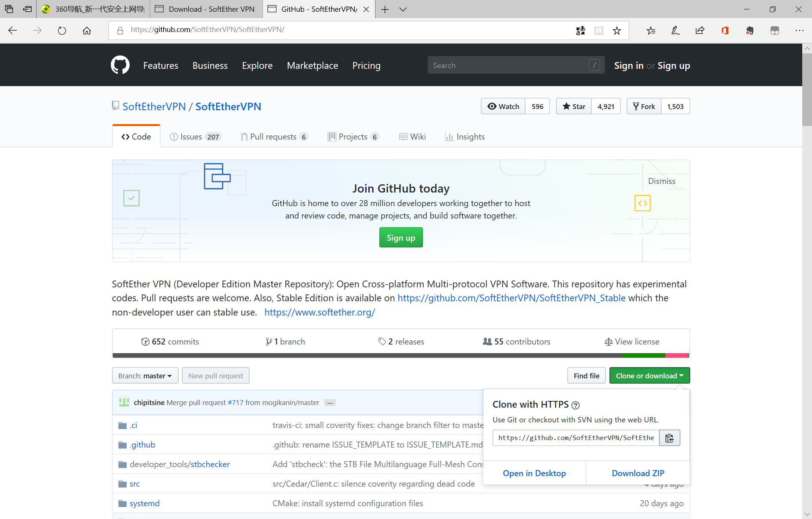The height and width of the screenshot is (519, 812).
Task: Open reading view book icon
Action: pos(599,30)
